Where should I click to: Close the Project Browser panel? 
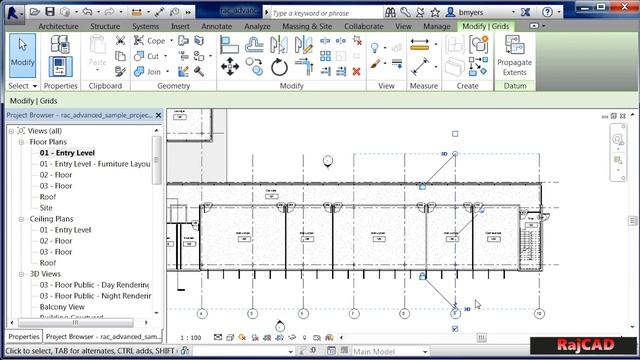coord(158,116)
